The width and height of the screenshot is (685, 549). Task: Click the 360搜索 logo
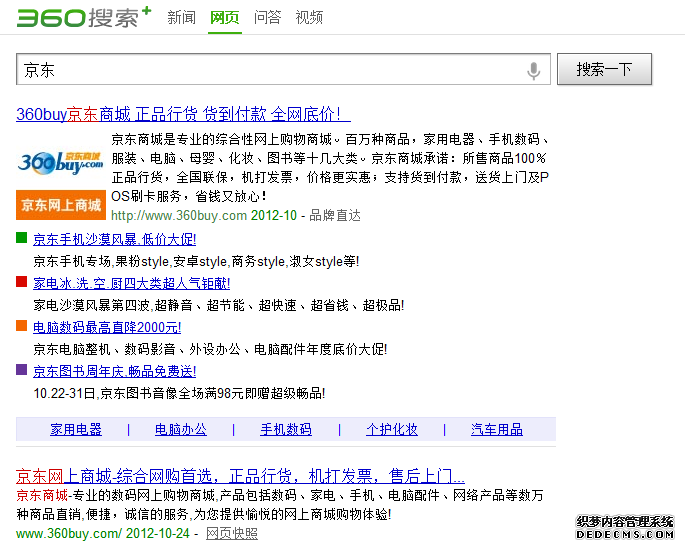(84, 17)
